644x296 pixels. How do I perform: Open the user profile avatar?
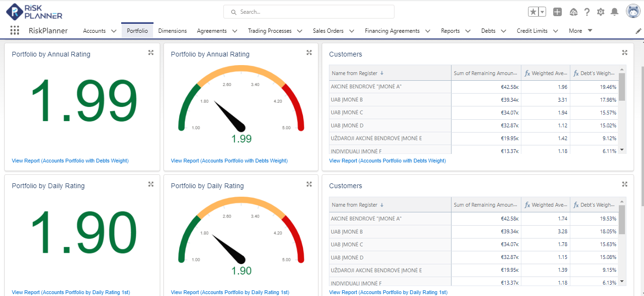633,11
